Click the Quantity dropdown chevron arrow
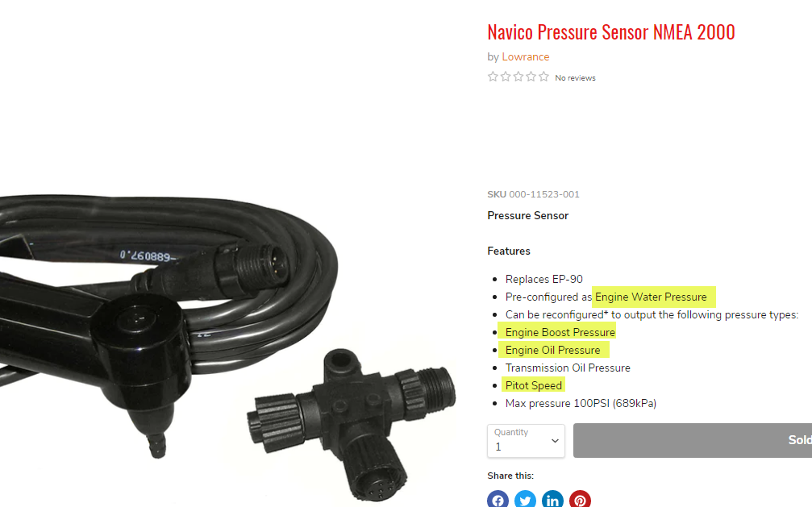Image resolution: width=812 pixels, height=507 pixels. pyautogui.click(x=555, y=441)
